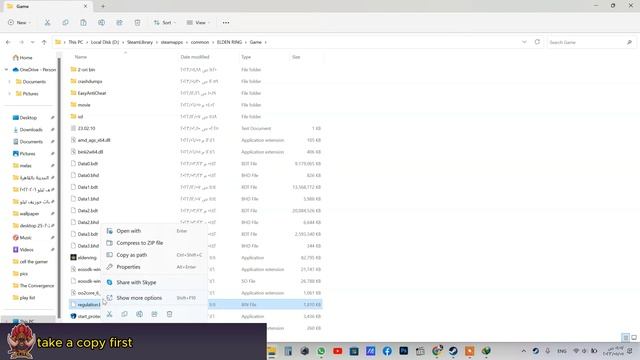Select the EasyAntiCheat folder
This screenshot has width=640, height=360.
[x=92, y=93]
